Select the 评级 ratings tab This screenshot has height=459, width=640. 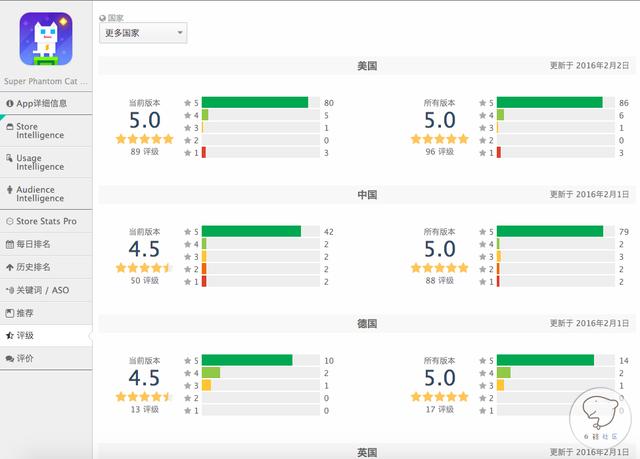[46, 336]
